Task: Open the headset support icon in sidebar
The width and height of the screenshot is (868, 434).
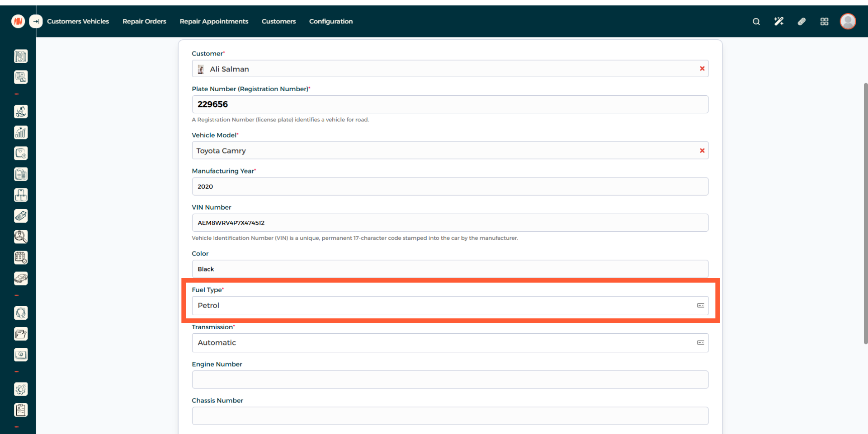Action: (x=21, y=313)
